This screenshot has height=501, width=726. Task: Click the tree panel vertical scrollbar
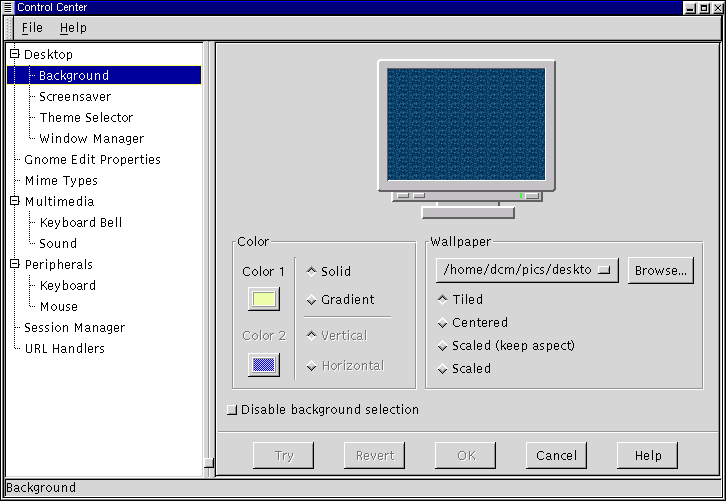pos(208,250)
